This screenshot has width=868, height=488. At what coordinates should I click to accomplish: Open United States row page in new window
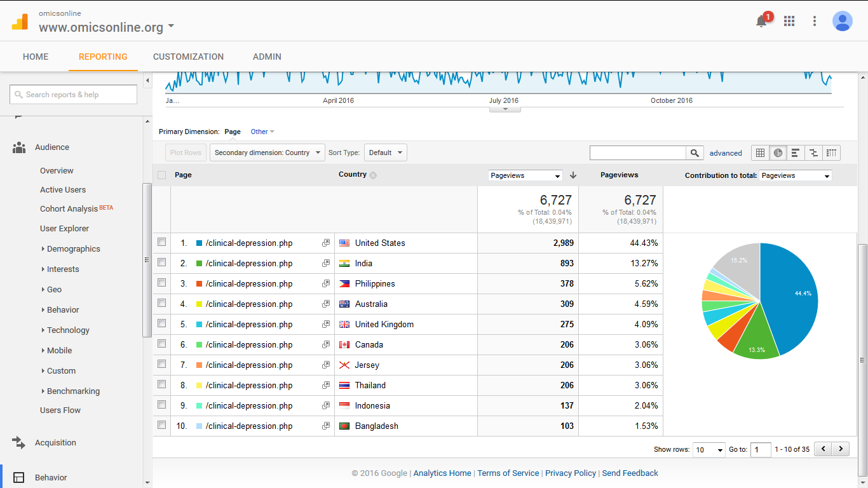(x=326, y=243)
